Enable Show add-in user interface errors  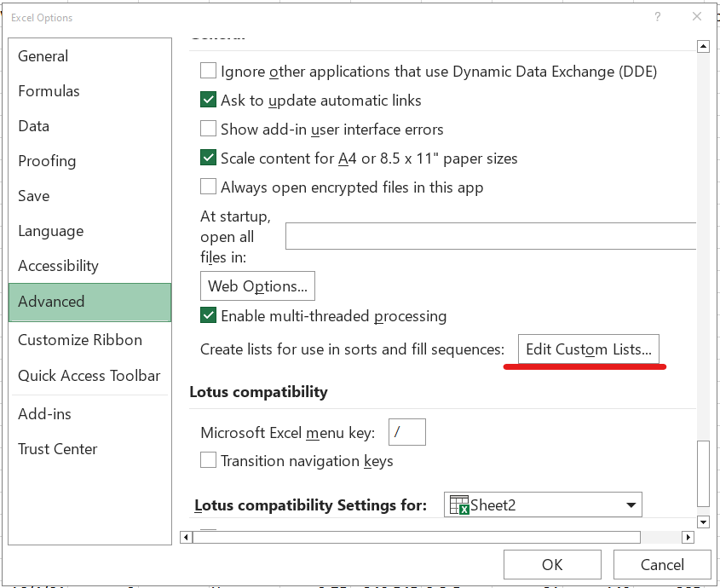coord(208,130)
